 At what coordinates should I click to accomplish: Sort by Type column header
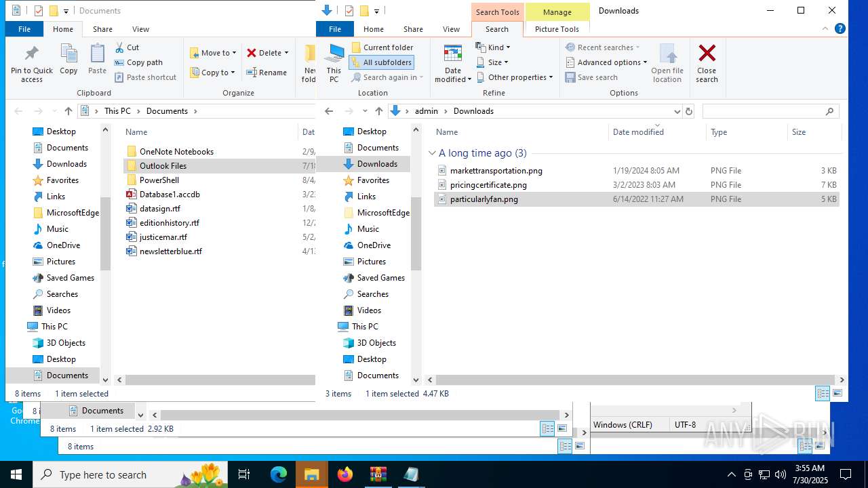747,132
